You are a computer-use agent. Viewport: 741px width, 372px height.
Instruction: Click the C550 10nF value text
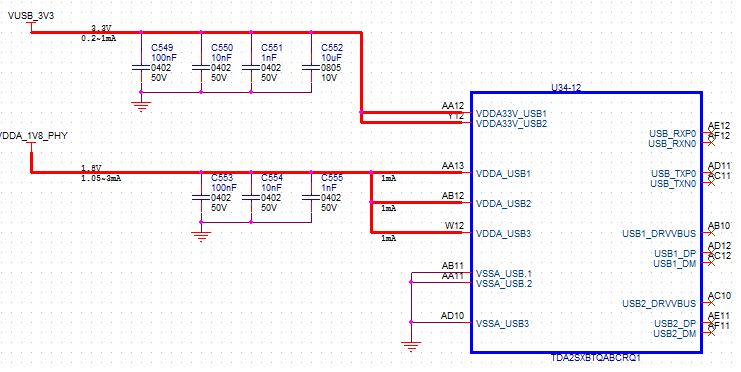coord(221,58)
